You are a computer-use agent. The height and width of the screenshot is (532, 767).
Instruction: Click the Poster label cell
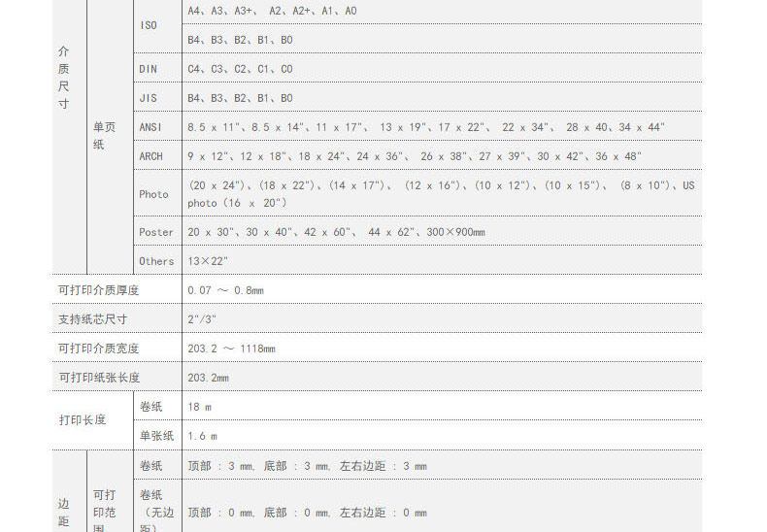[x=155, y=232]
